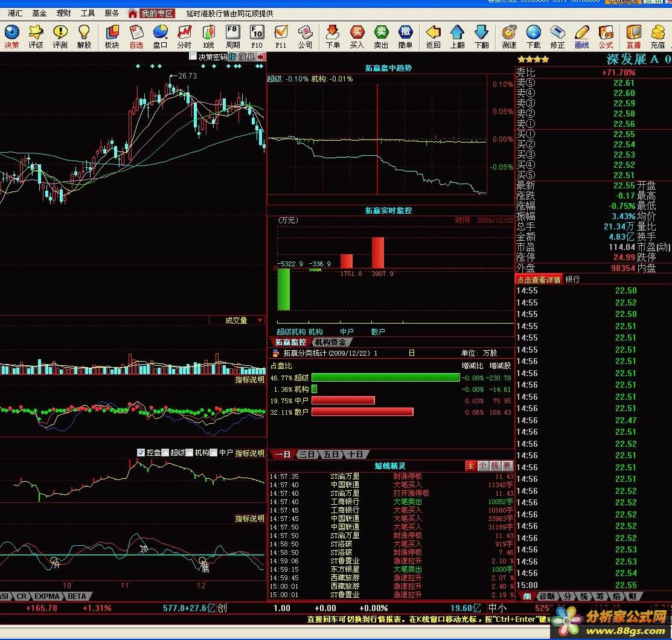The image size is (672, 640).
Task: Select the EXPMA indicator tab
Action: pyautogui.click(x=46, y=597)
